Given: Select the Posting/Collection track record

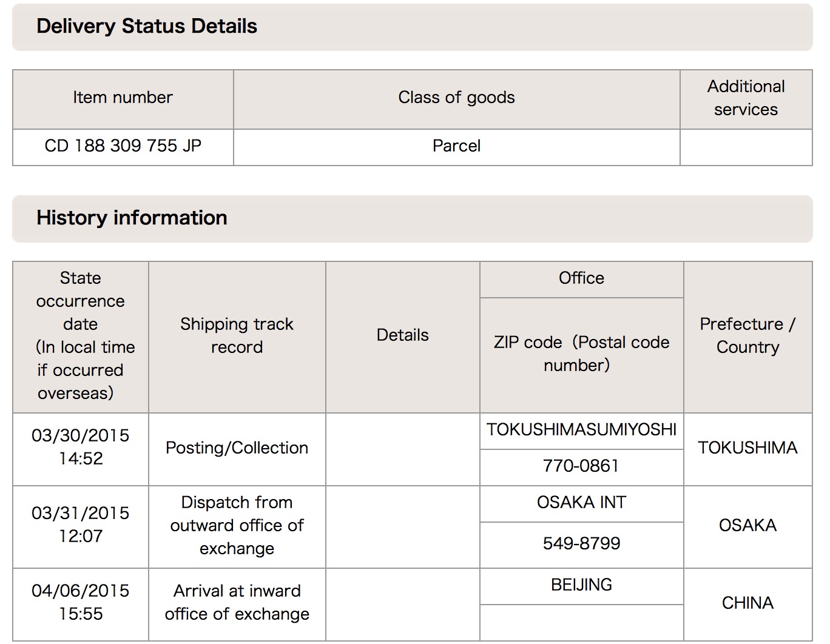Looking at the screenshot, I should point(237,448).
